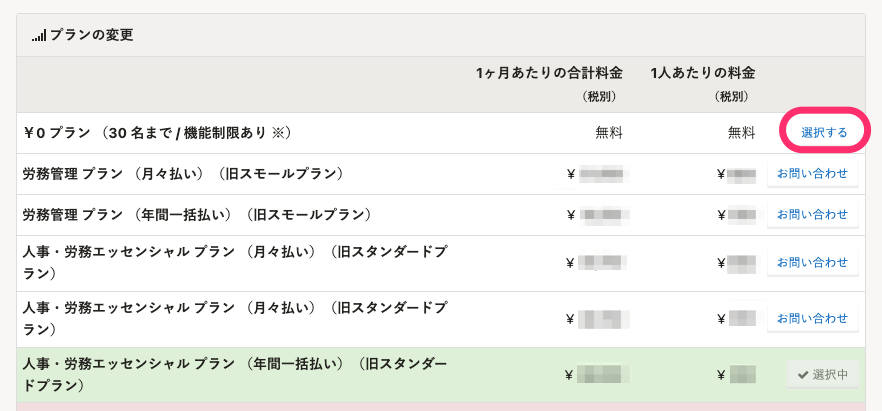
Task: Click the signal bars icon beside プランの変更
Action: pos(39,36)
